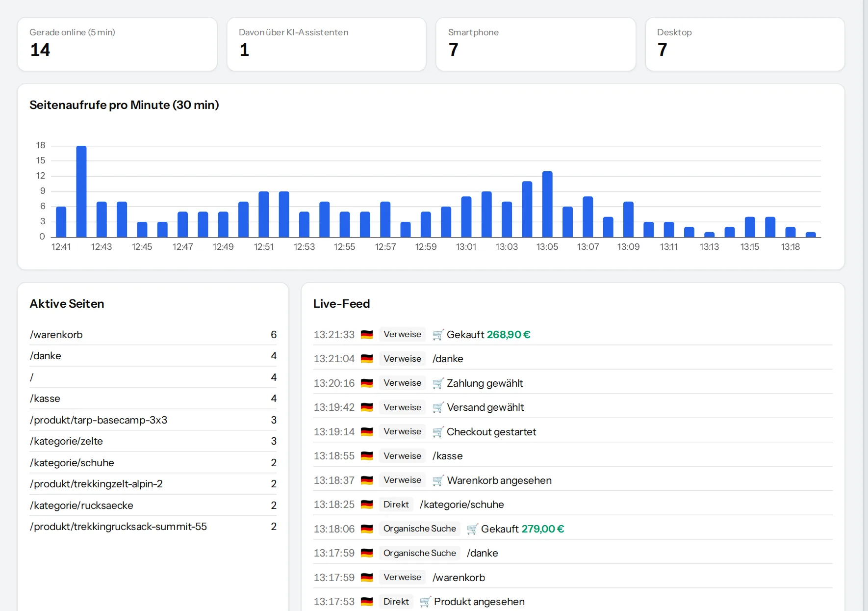Click /kategorie/schuhe in the Live-Feed
868x611 pixels.
462,505
